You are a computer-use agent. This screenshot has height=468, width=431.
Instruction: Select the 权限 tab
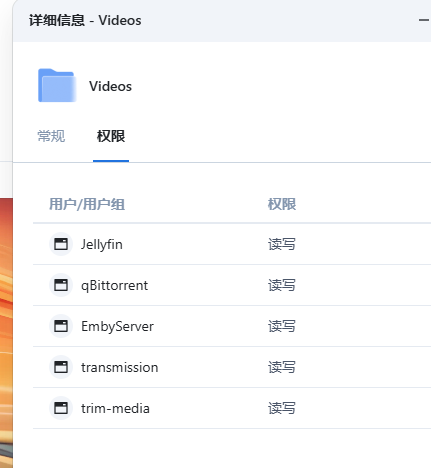pos(111,136)
